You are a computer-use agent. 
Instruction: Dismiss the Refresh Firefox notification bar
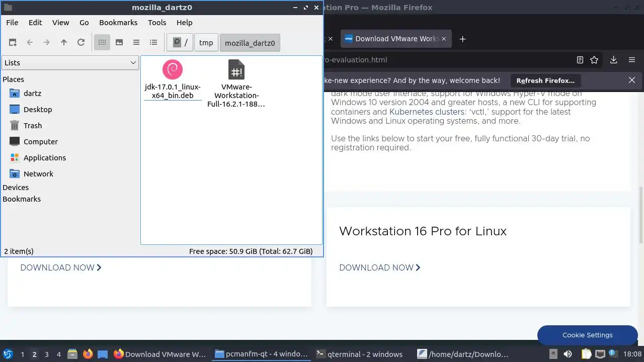coord(632,80)
